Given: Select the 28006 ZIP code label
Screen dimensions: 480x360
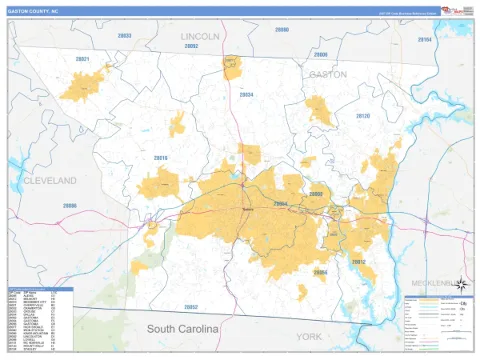Looking at the screenshot, I should click(321, 55).
